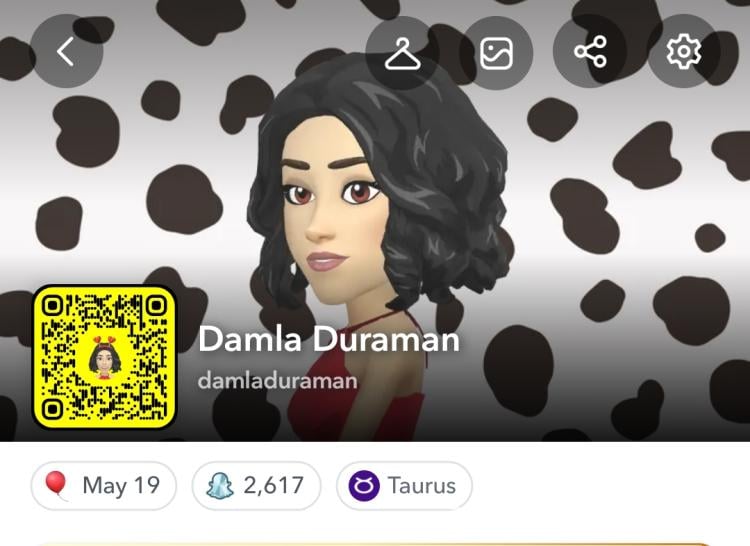Tap the share profile icon
Screen dimensions: 750x546
[590, 52]
